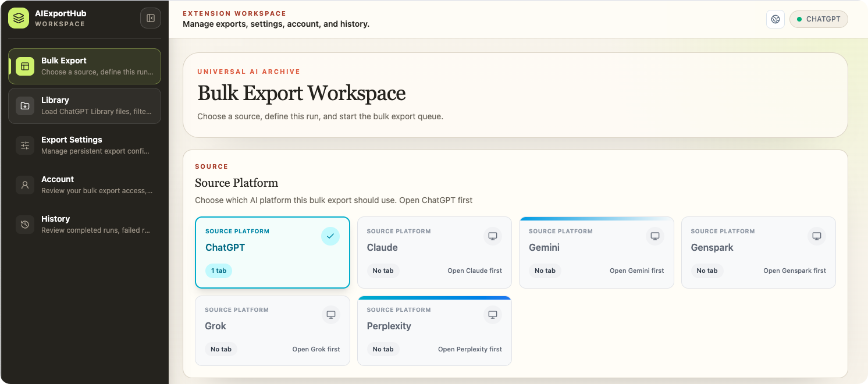Select Claude as source platform
The height and width of the screenshot is (384, 868).
point(435,253)
